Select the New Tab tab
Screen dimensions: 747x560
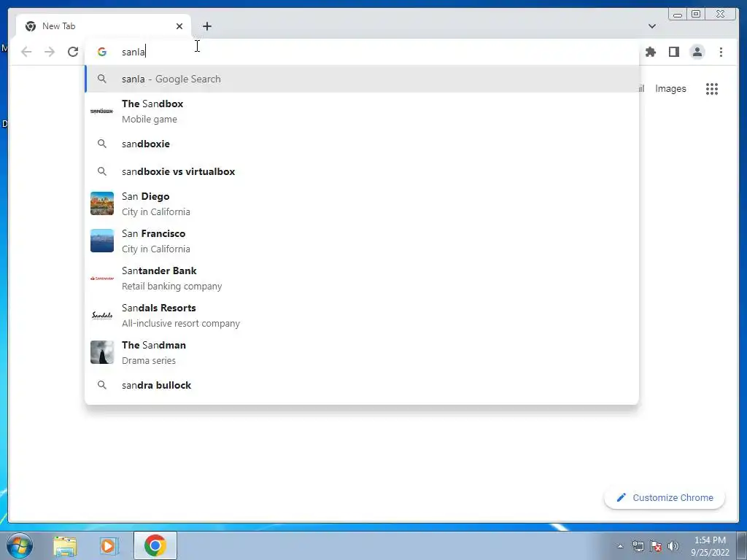click(104, 26)
